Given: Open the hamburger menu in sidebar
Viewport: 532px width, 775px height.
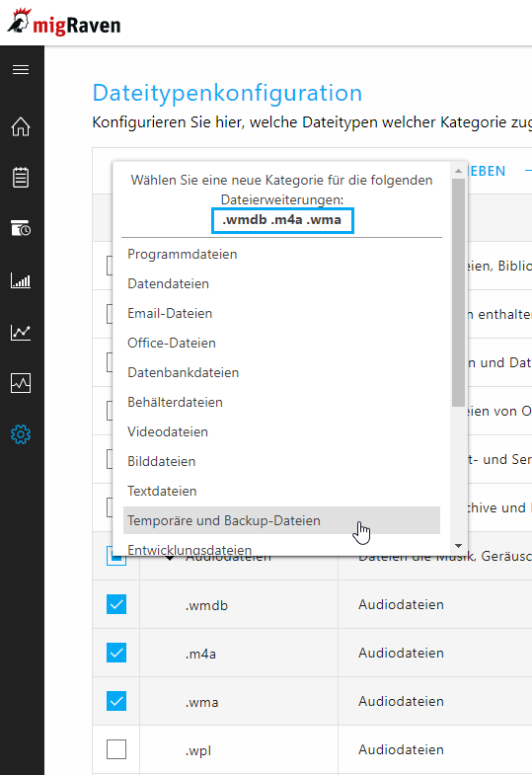Looking at the screenshot, I should 21,70.
